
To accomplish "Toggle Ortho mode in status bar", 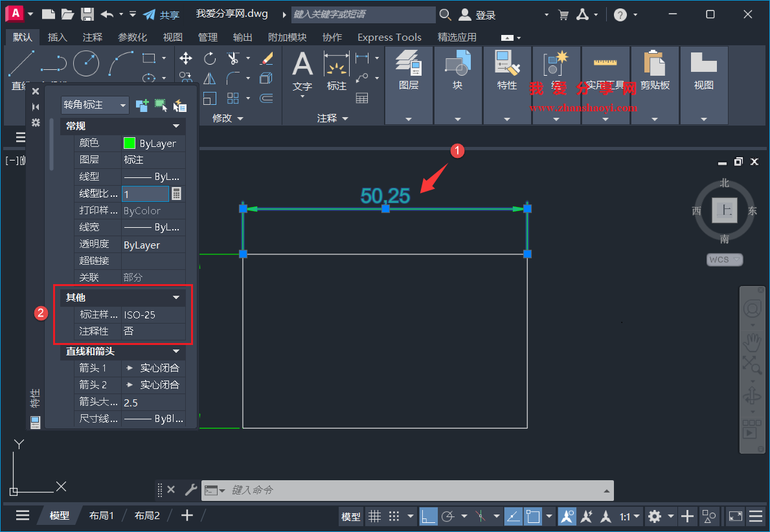I will pyautogui.click(x=427, y=516).
